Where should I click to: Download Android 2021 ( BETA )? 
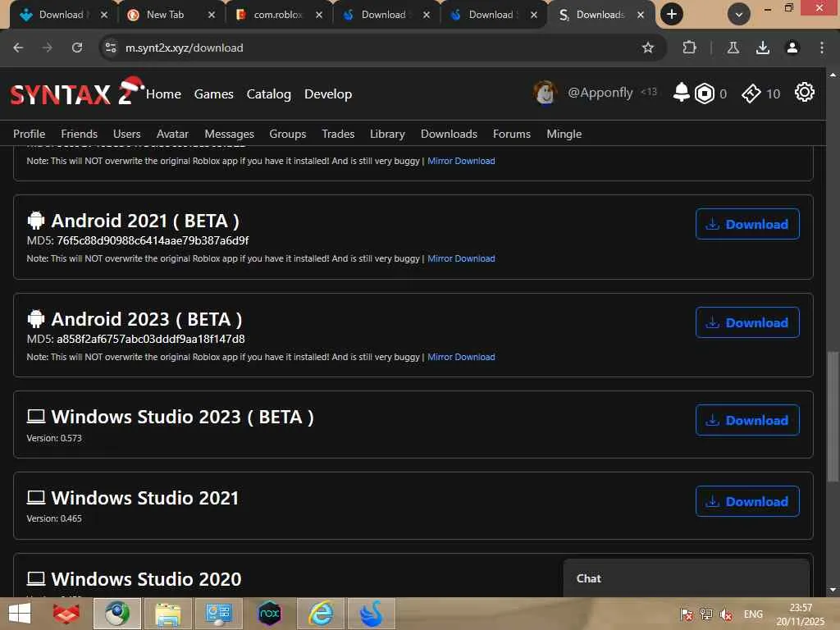(x=747, y=224)
